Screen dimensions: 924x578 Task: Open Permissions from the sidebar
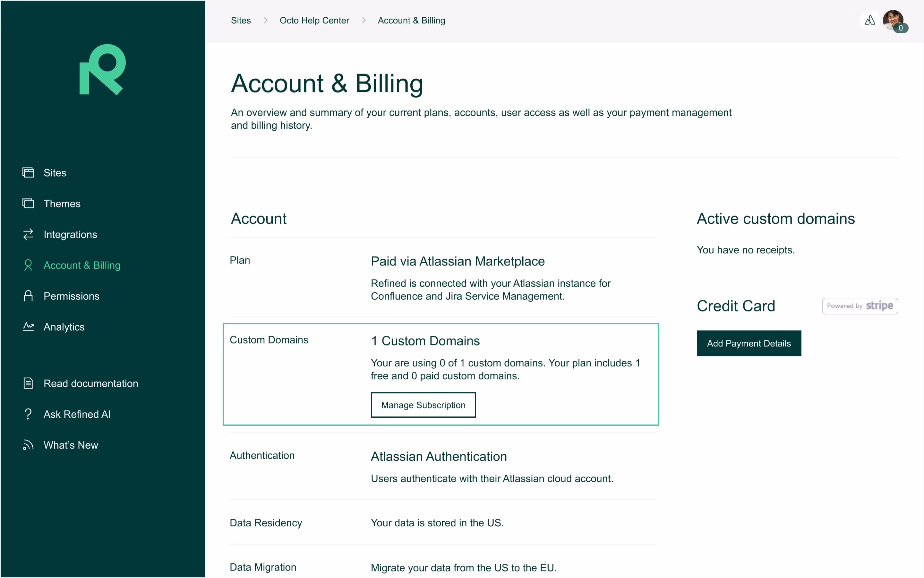click(x=72, y=296)
